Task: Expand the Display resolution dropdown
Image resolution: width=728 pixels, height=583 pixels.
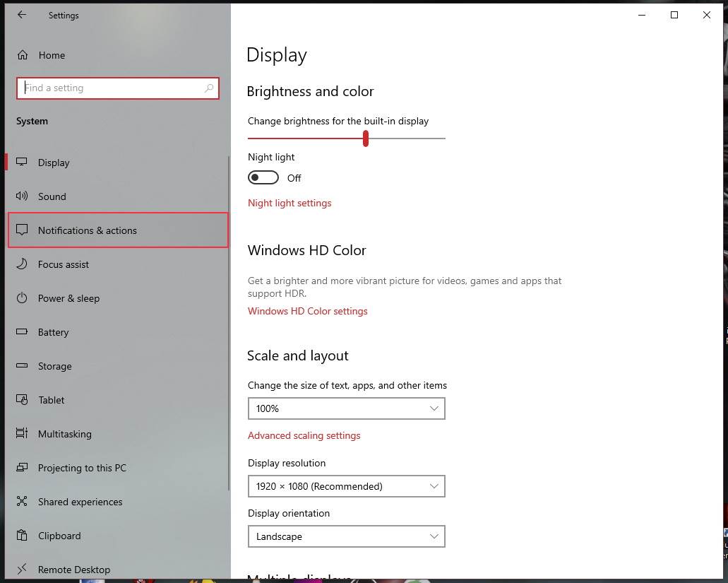Action: [x=346, y=486]
